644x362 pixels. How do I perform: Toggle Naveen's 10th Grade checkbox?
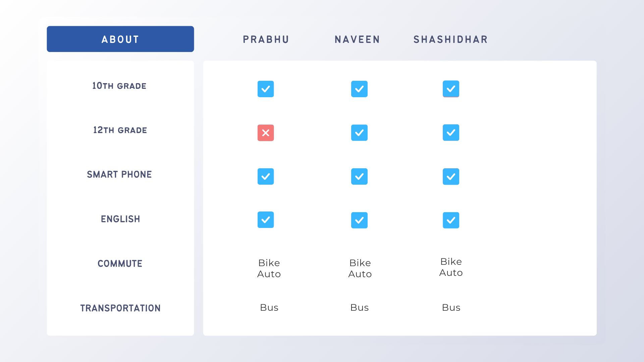(x=359, y=89)
